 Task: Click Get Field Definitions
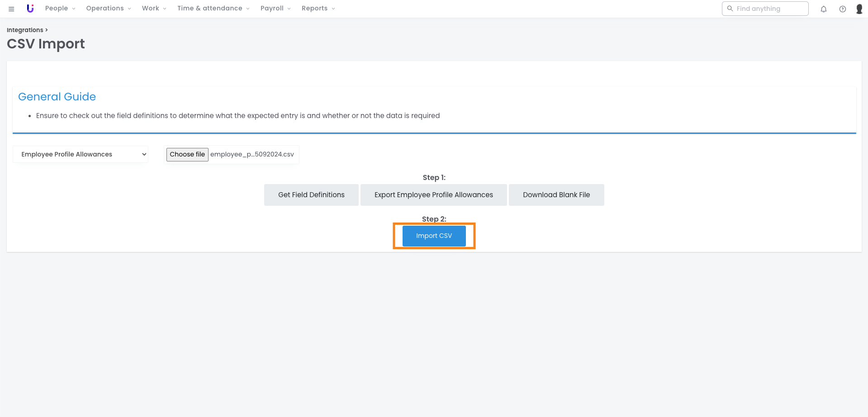pyautogui.click(x=311, y=195)
